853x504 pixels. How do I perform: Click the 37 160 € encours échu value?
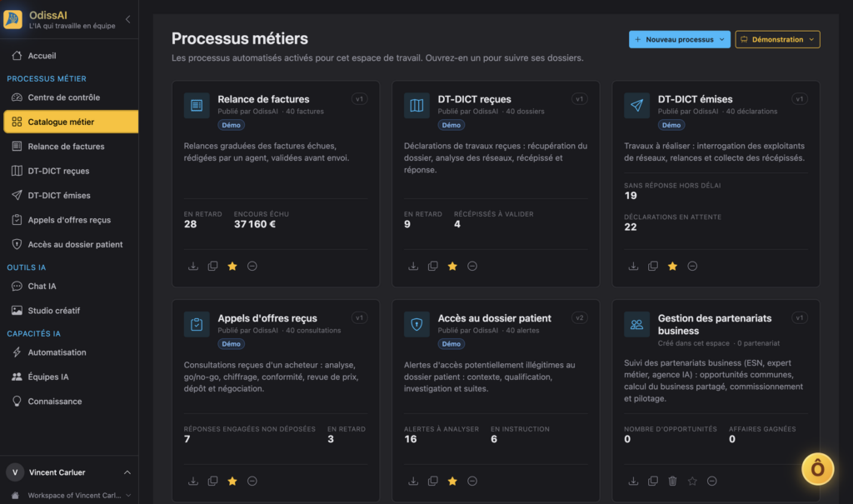point(255,224)
